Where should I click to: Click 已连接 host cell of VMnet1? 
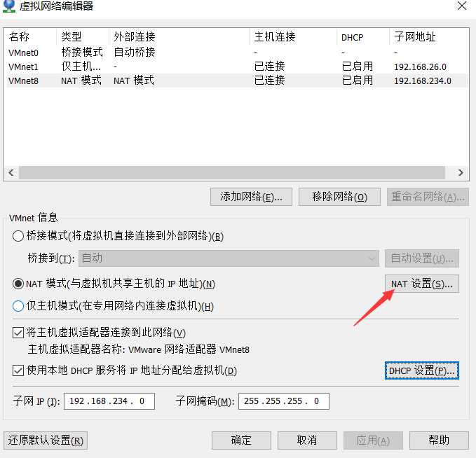(x=270, y=67)
